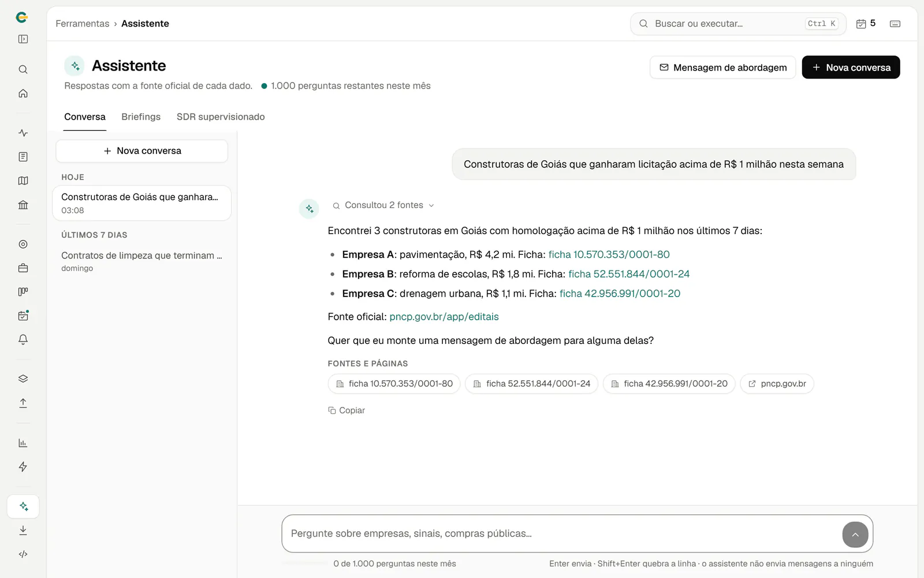Click Ferramentas in the breadcrumb

point(83,24)
